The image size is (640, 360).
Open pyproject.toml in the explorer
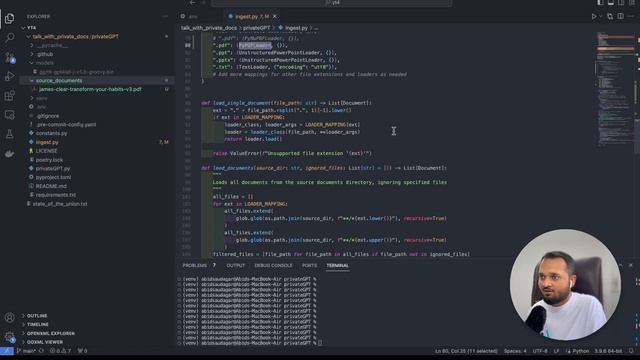[x=53, y=177]
